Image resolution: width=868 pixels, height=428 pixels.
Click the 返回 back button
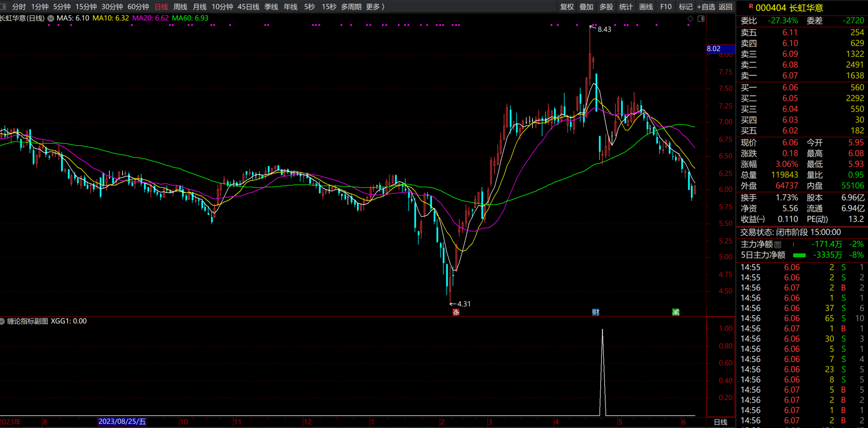(725, 7)
